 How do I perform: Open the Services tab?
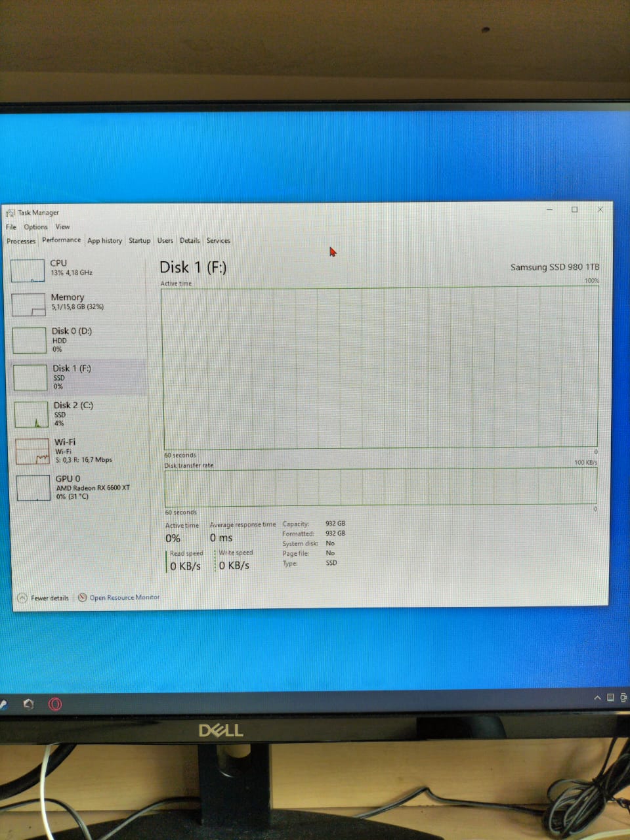click(x=219, y=241)
